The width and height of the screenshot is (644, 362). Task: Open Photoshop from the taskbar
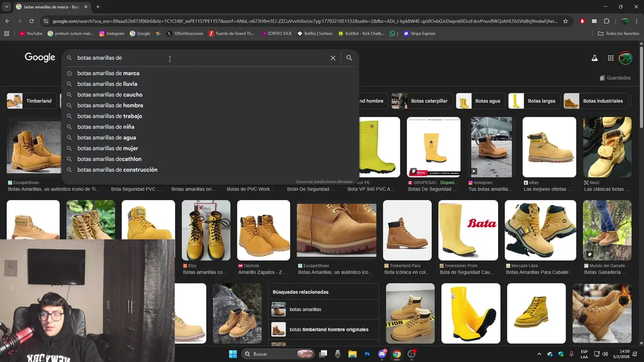coord(367,354)
